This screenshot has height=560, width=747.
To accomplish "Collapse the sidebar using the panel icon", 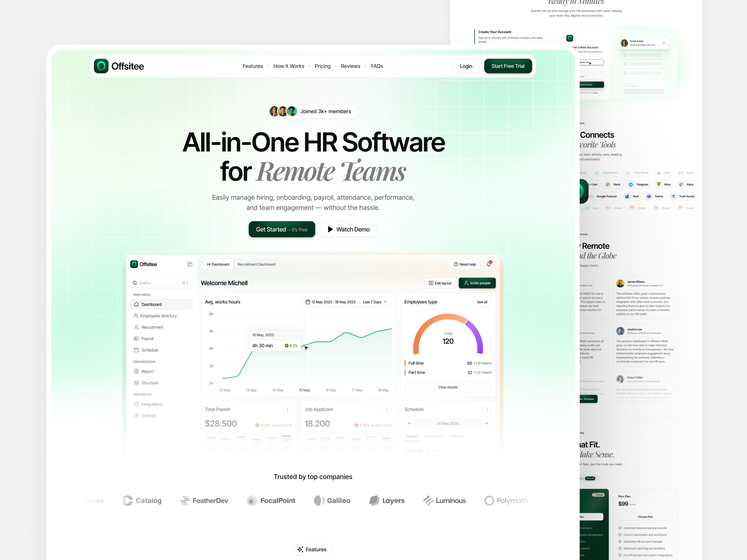I will (x=190, y=264).
